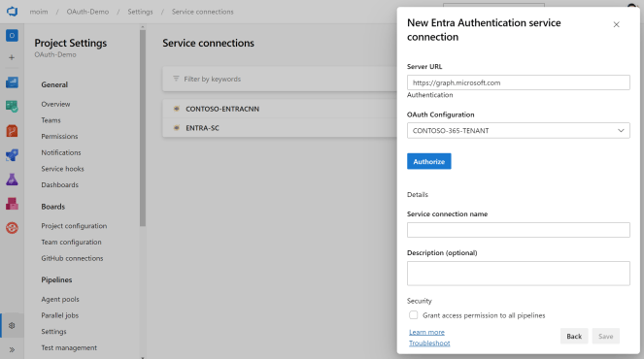644x359 pixels.
Task: Open GitHub connections settings
Action: click(x=72, y=258)
